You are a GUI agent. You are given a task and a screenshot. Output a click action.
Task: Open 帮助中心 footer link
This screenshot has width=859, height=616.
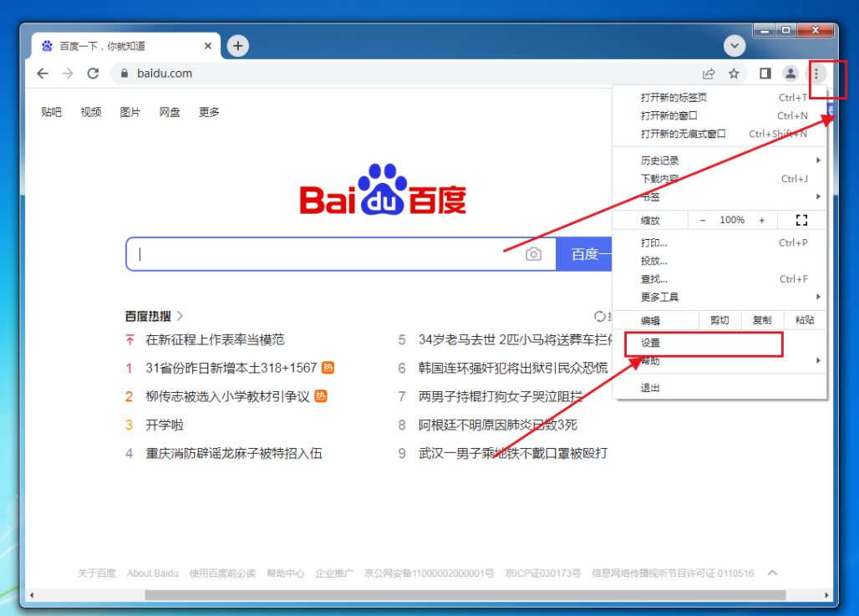click(286, 573)
